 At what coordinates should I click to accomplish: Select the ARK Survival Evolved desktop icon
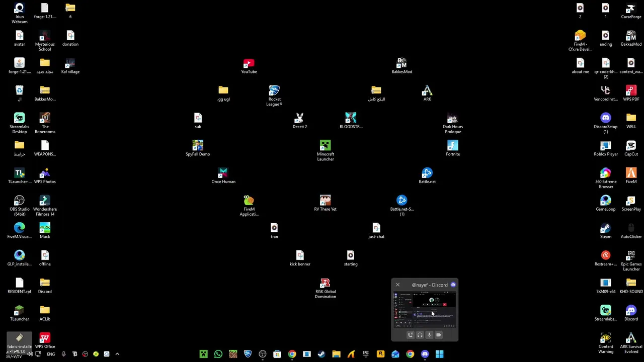(x=631, y=343)
